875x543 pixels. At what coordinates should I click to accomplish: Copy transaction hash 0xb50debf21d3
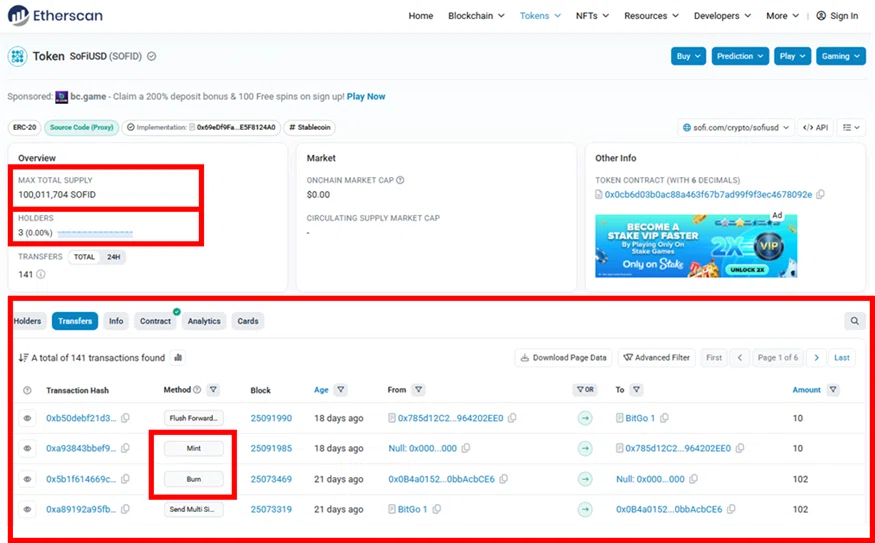(x=126, y=418)
